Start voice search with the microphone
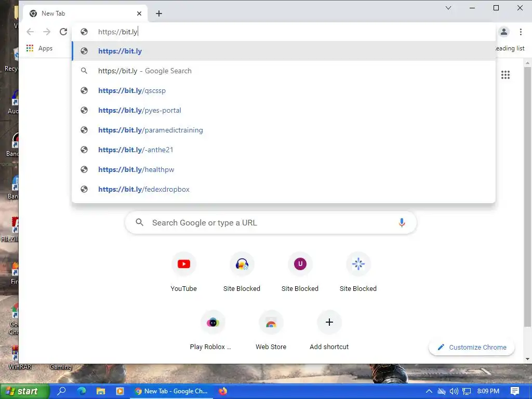This screenshot has height=399, width=532. (x=402, y=222)
